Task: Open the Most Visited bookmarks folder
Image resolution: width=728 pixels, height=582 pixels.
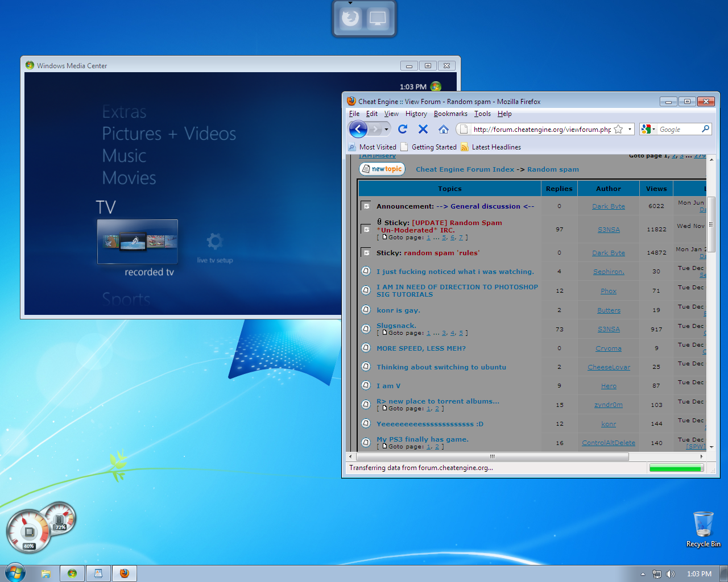Action: tap(373, 147)
